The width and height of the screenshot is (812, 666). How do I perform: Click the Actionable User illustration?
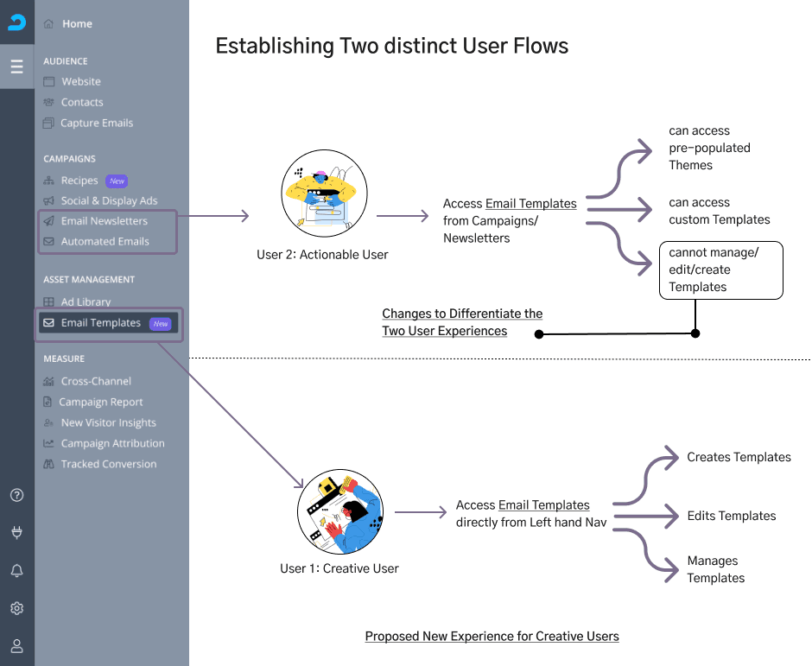324,193
